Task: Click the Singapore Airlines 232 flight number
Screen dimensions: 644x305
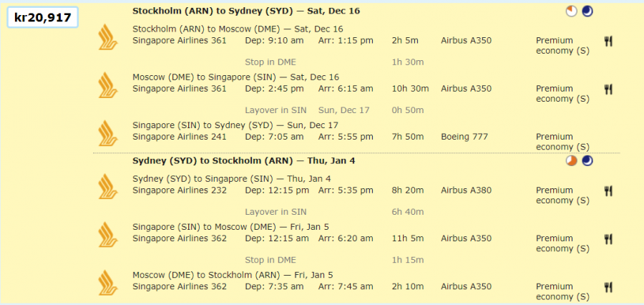Action: tap(180, 190)
